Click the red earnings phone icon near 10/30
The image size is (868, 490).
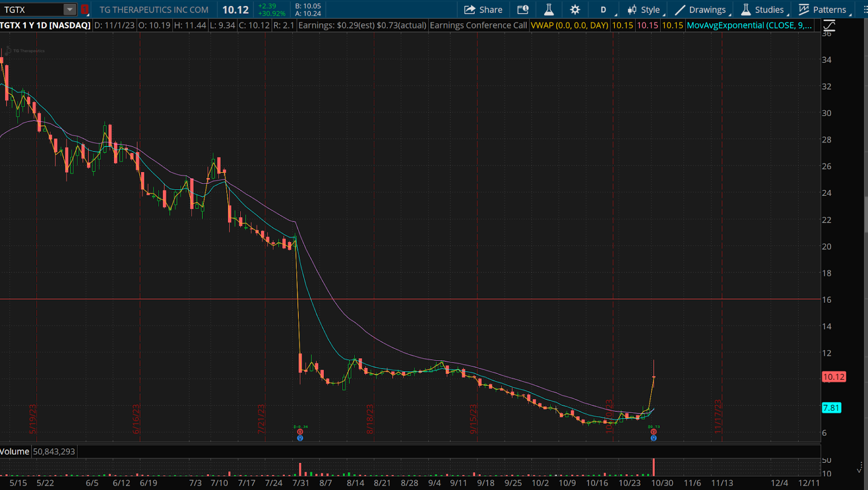(x=654, y=432)
